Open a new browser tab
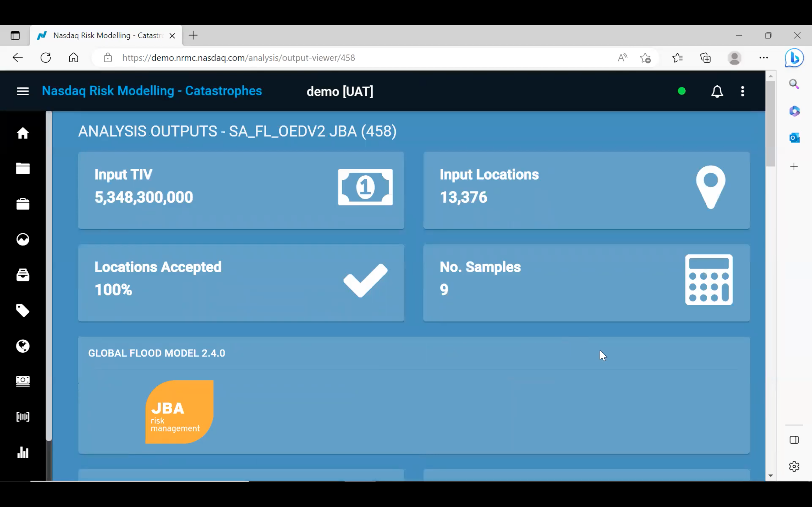Viewport: 812px width, 507px height. 193,35
